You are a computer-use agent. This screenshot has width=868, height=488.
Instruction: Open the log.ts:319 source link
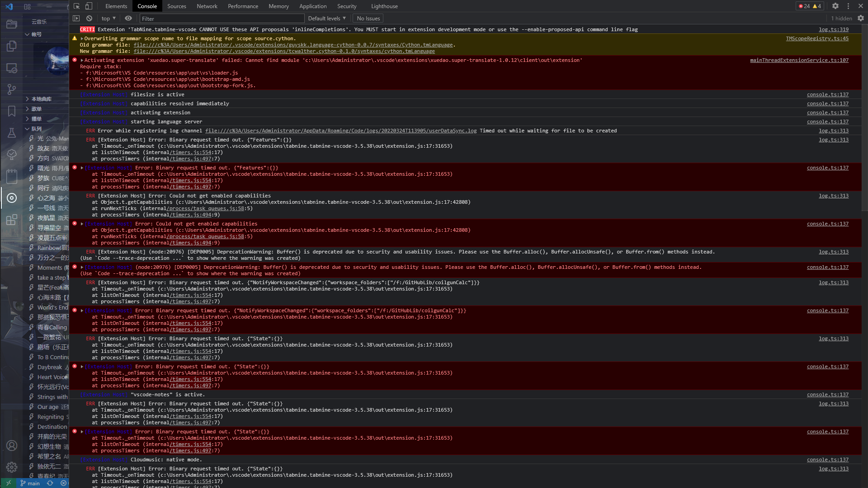[x=834, y=29]
